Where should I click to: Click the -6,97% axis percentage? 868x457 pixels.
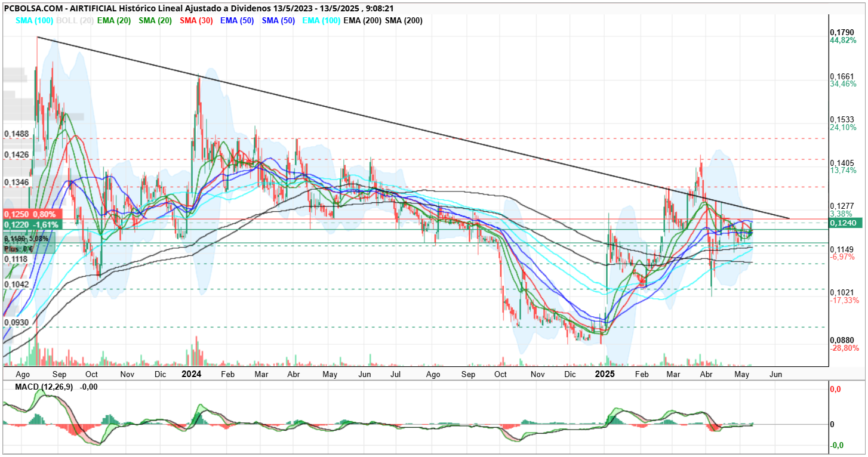tap(842, 257)
